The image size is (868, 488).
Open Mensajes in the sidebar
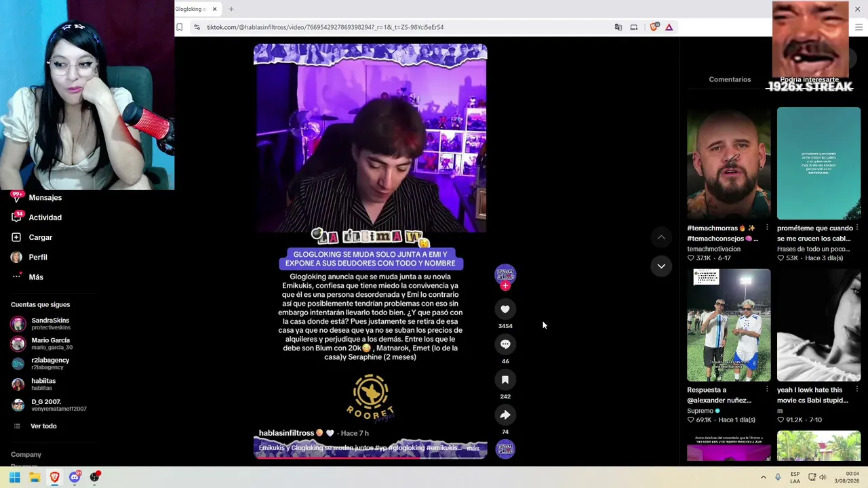pyautogui.click(x=37, y=198)
